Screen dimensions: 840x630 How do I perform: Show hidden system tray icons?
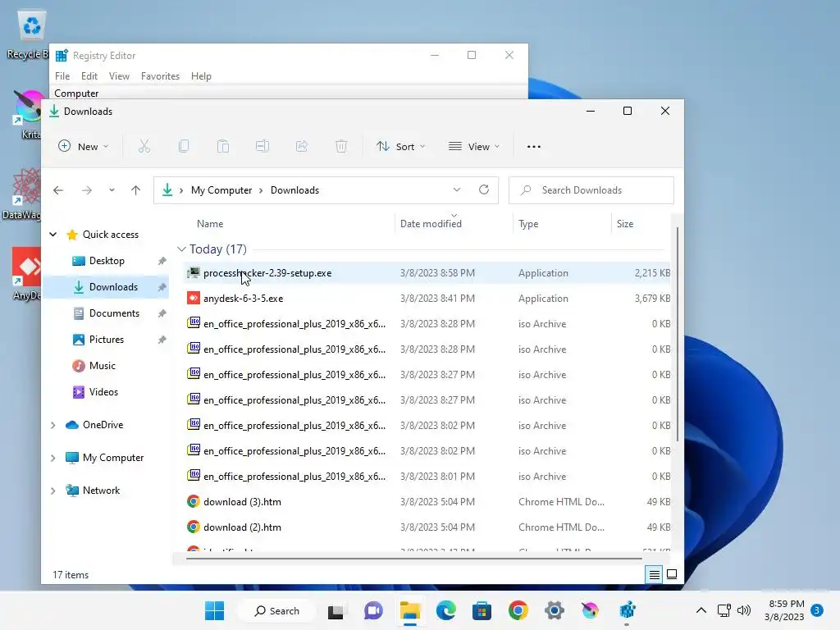[x=701, y=610]
